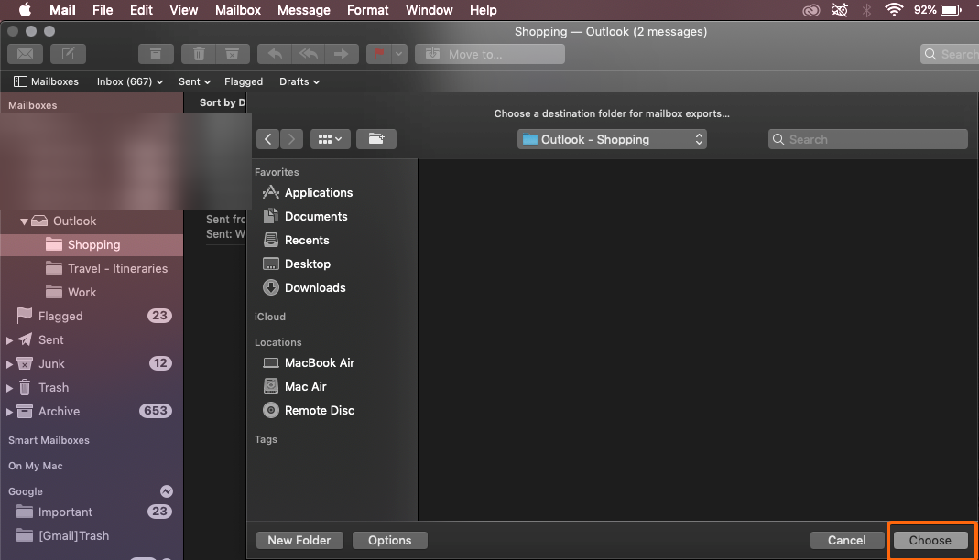Click the Sent paper plane icon
979x560 pixels.
pos(25,339)
